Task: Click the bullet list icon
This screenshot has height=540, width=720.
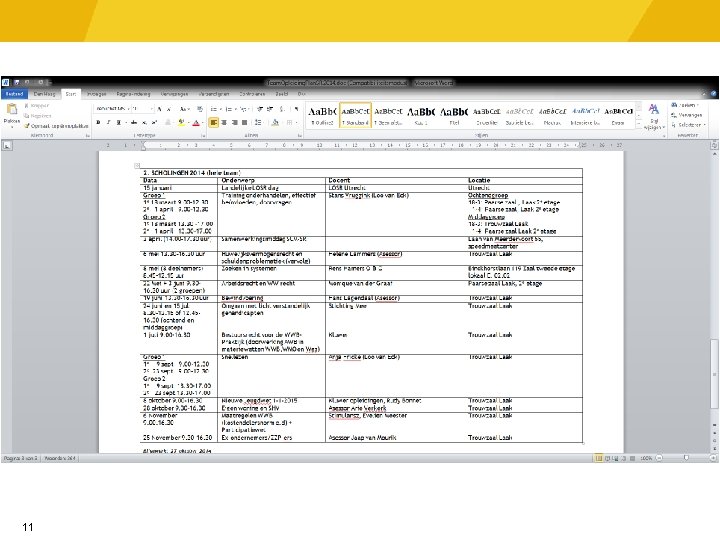Action: tap(214, 109)
